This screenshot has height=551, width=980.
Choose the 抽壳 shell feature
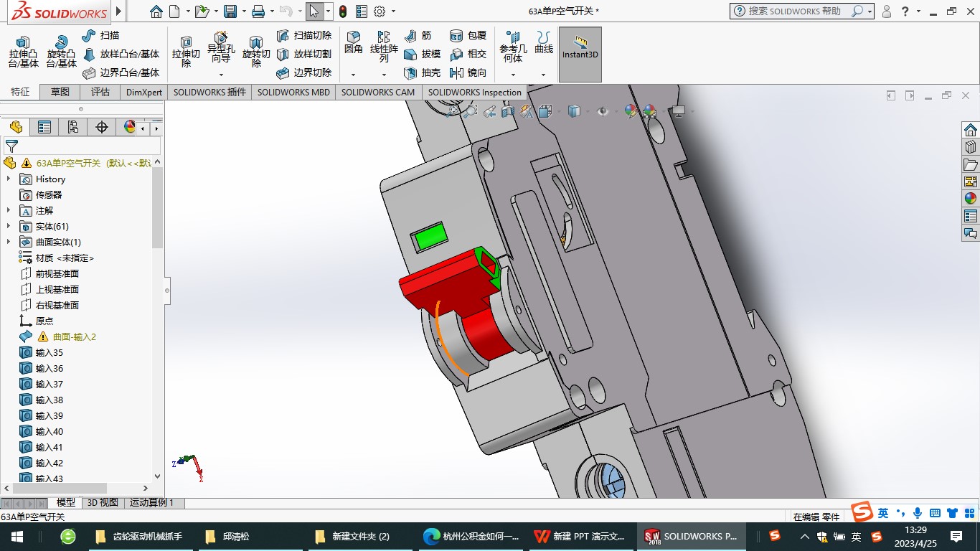coord(423,72)
